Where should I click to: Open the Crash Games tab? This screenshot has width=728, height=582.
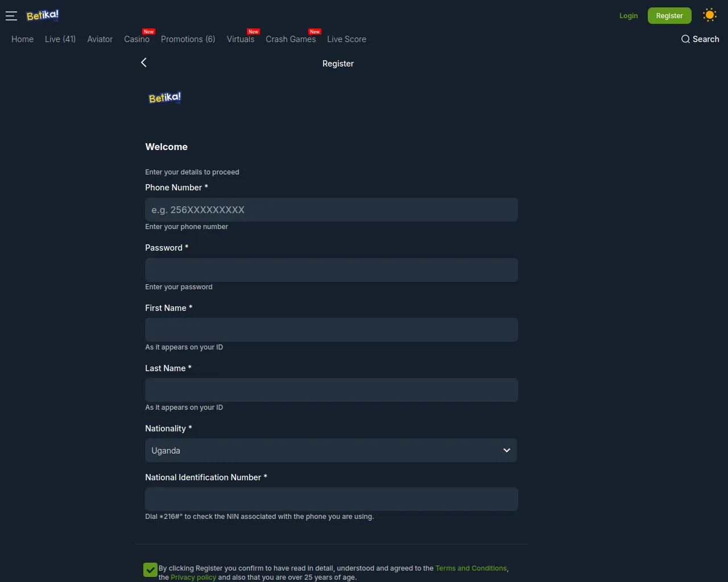coord(291,39)
